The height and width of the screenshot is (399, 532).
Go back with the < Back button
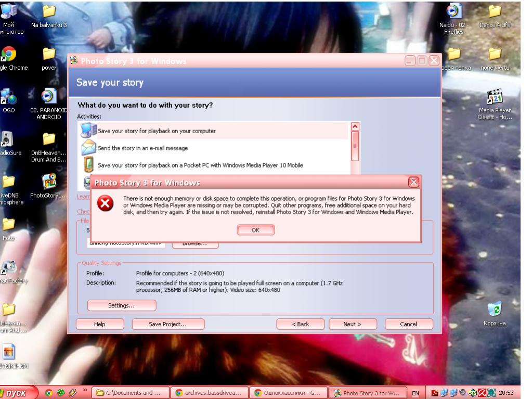tap(300, 324)
